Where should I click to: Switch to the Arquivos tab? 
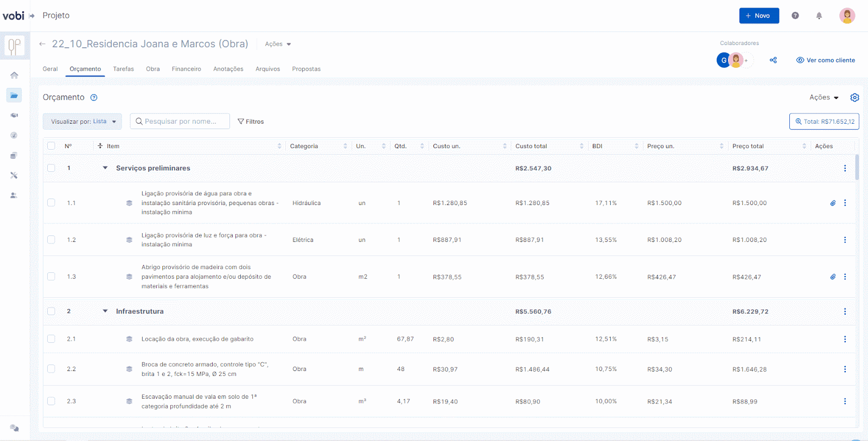point(268,69)
